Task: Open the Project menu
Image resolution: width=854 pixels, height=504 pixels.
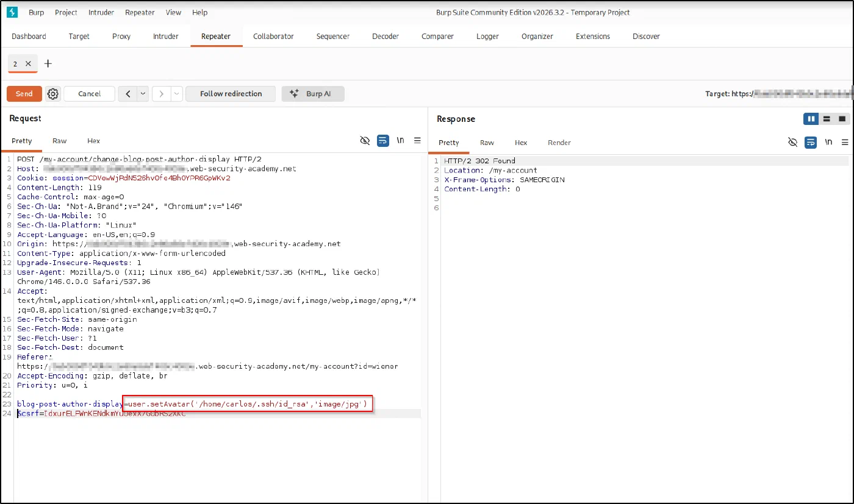Action: [x=66, y=12]
